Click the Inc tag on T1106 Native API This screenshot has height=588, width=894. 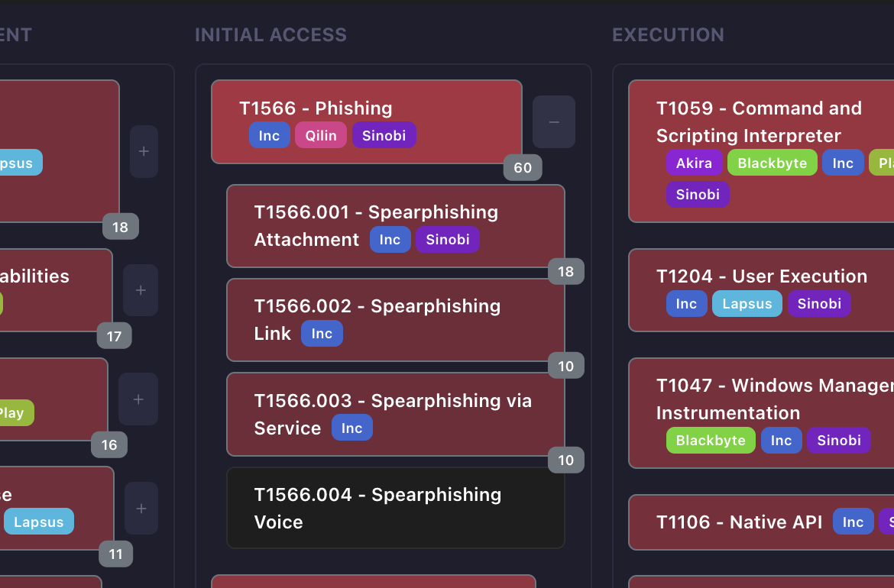(853, 522)
